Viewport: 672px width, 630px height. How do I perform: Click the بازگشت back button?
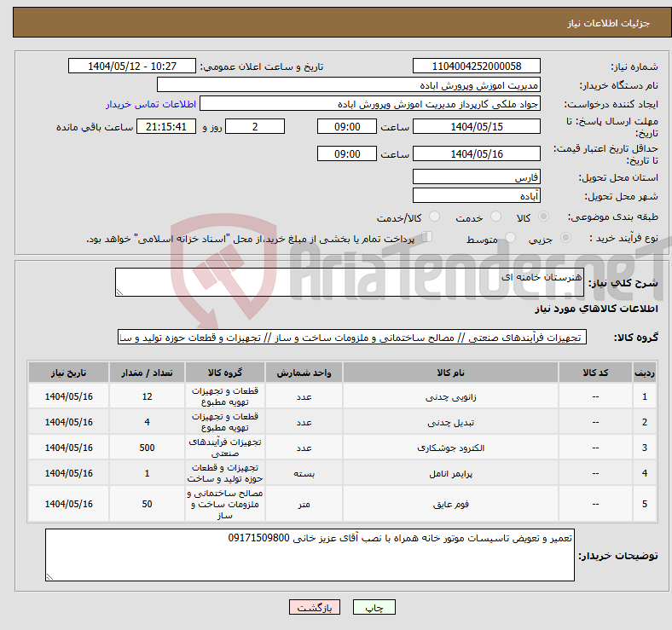click(x=315, y=607)
